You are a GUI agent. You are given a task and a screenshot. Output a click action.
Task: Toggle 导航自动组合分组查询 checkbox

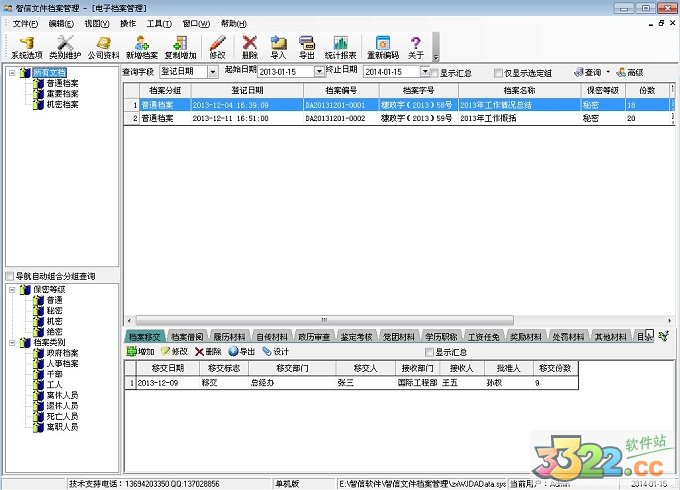point(9,276)
